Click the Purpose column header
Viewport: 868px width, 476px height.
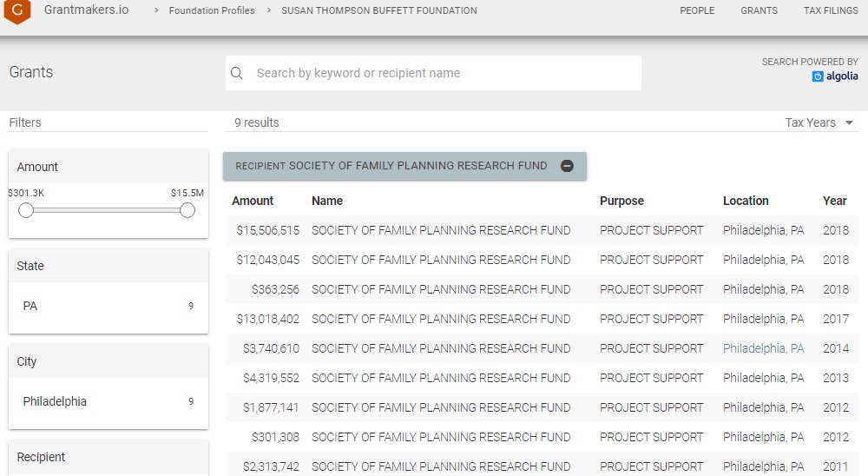click(621, 201)
